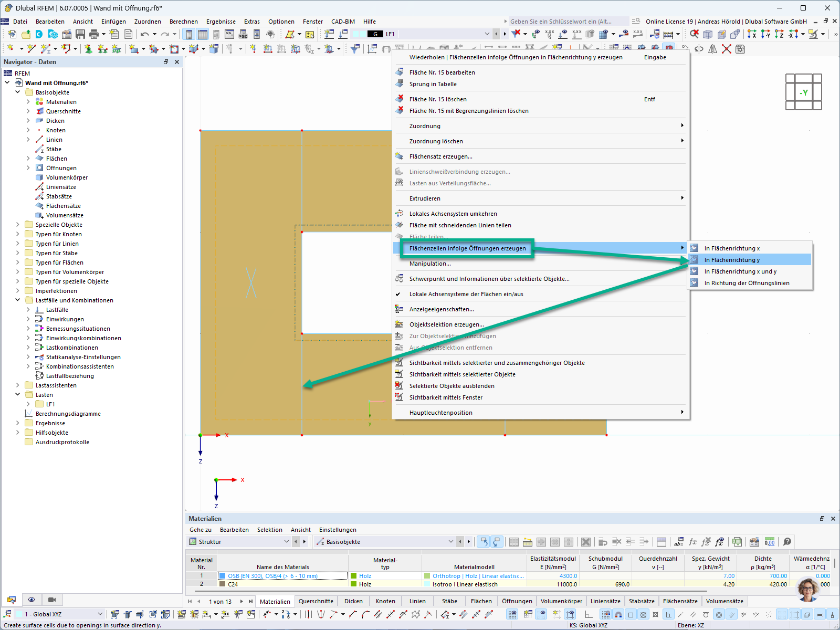Screen dimensions: 840x630
Task: Choose In Flächenrichtung x und y
Action: 750,271
